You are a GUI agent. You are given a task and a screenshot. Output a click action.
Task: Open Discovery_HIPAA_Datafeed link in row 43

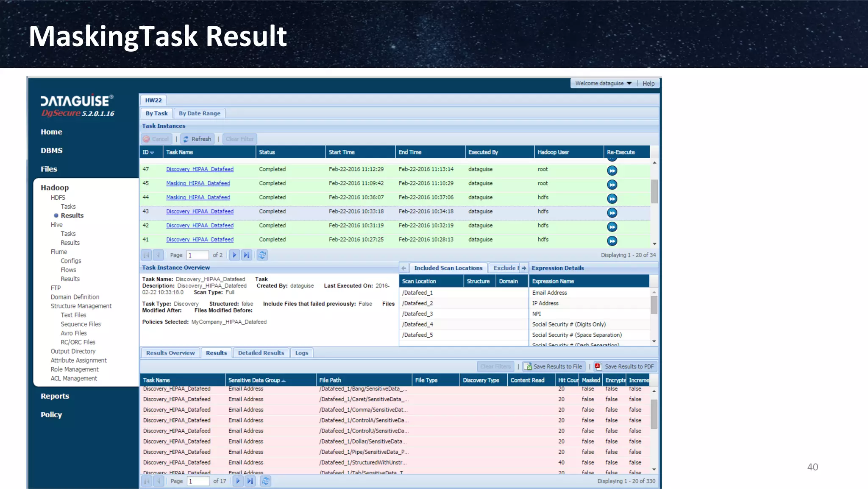coord(200,211)
